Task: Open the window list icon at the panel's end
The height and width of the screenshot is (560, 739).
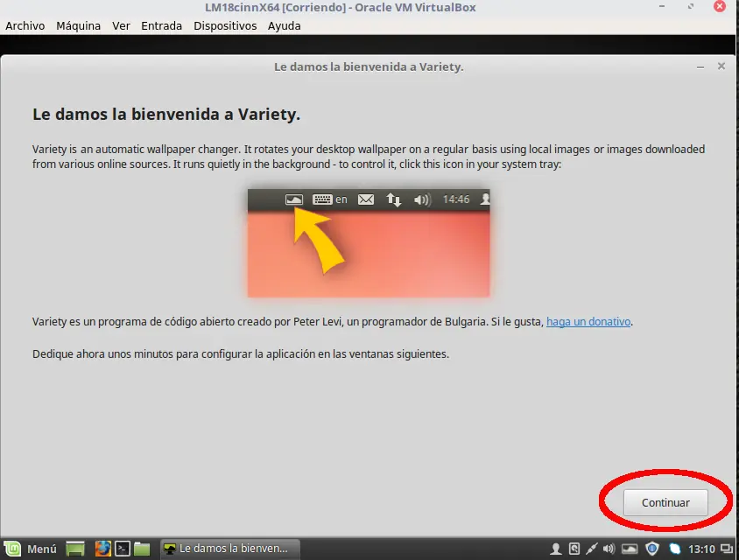Action: [728, 549]
